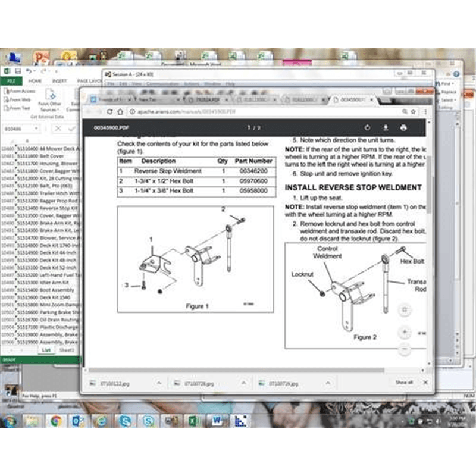Go to Chrome home page icon

point(120,112)
